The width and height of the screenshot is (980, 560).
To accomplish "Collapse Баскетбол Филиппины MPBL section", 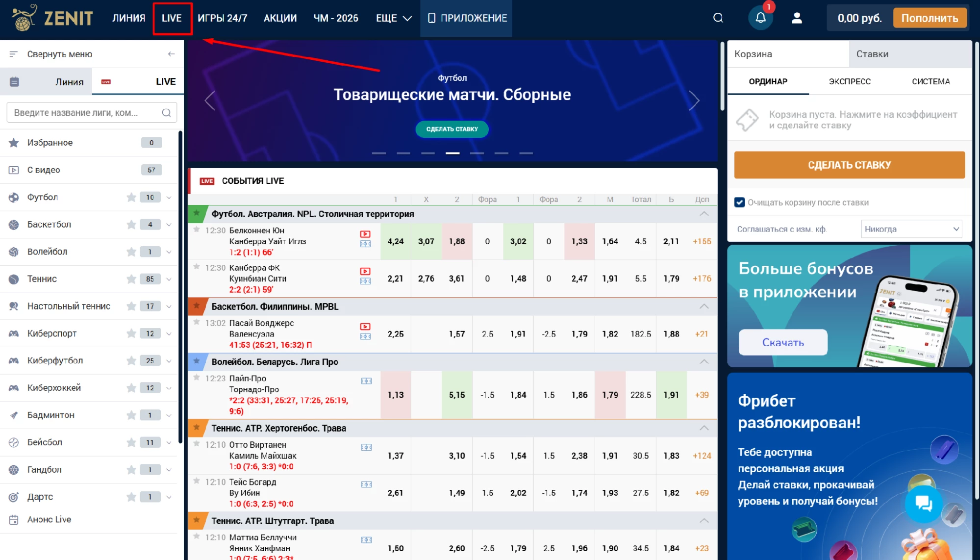I will [x=704, y=306].
